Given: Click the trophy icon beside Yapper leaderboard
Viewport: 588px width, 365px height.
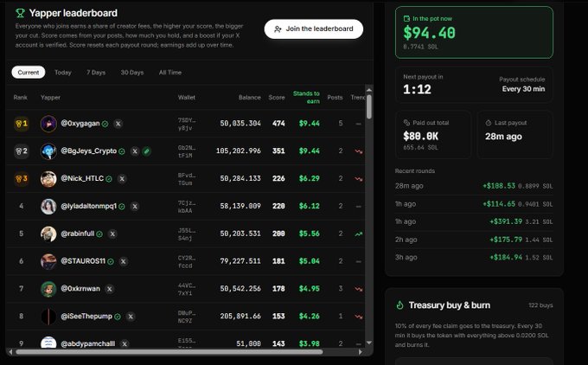Looking at the screenshot, I should [20, 13].
